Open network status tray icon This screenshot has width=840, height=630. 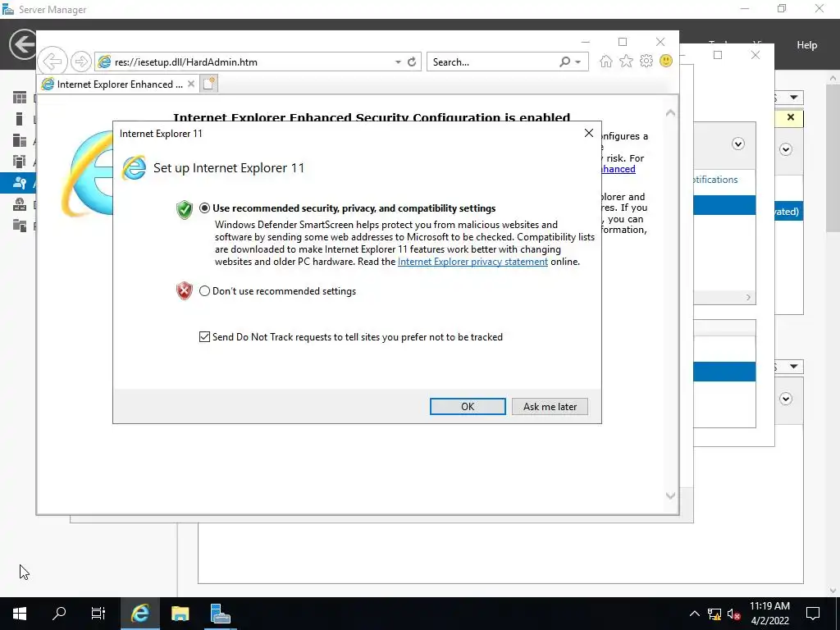click(x=714, y=614)
